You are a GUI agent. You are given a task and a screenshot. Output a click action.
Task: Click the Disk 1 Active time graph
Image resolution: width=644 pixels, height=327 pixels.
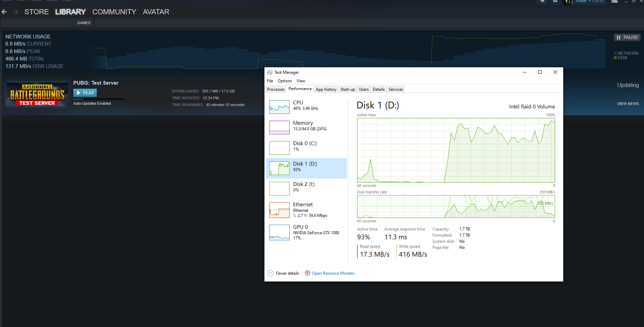pos(456,150)
